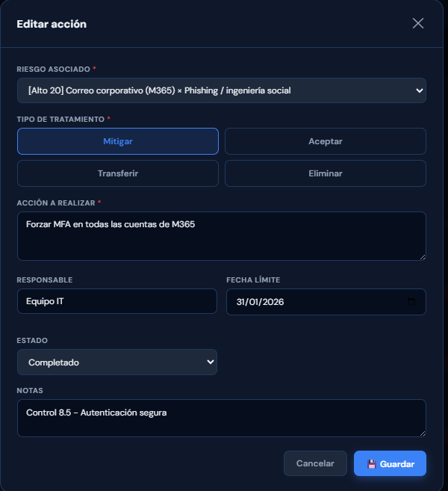Select Eliminar treatment type
This screenshot has width=448, height=491.
pos(326,173)
